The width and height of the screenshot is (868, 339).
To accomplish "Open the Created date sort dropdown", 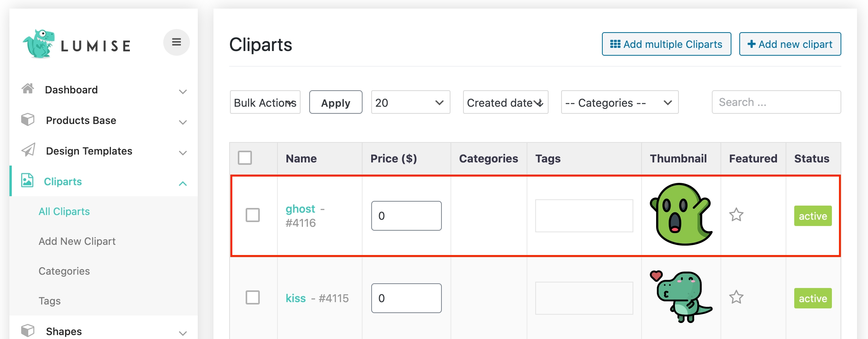I will pos(505,102).
